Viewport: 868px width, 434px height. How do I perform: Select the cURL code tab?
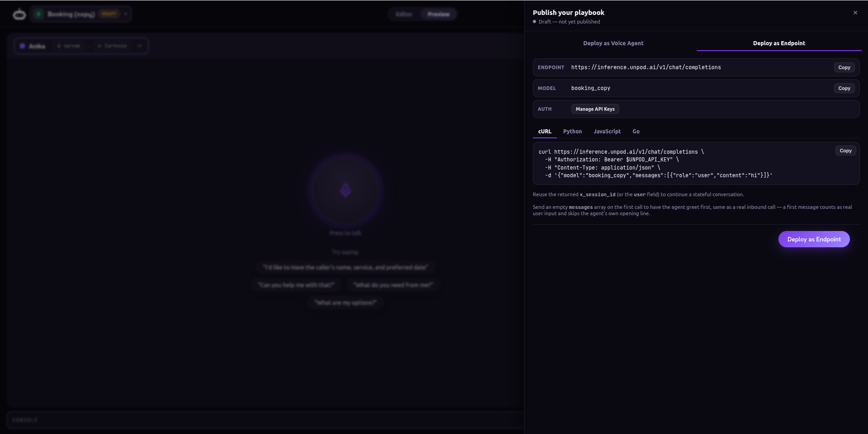click(x=545, y=132)
